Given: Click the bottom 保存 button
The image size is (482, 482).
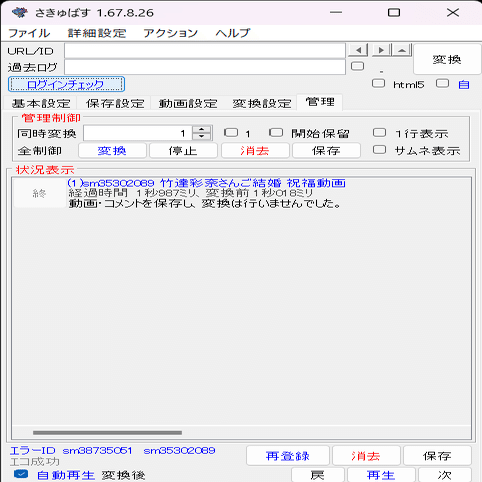Looking at the screenshot, I should 437,456.
